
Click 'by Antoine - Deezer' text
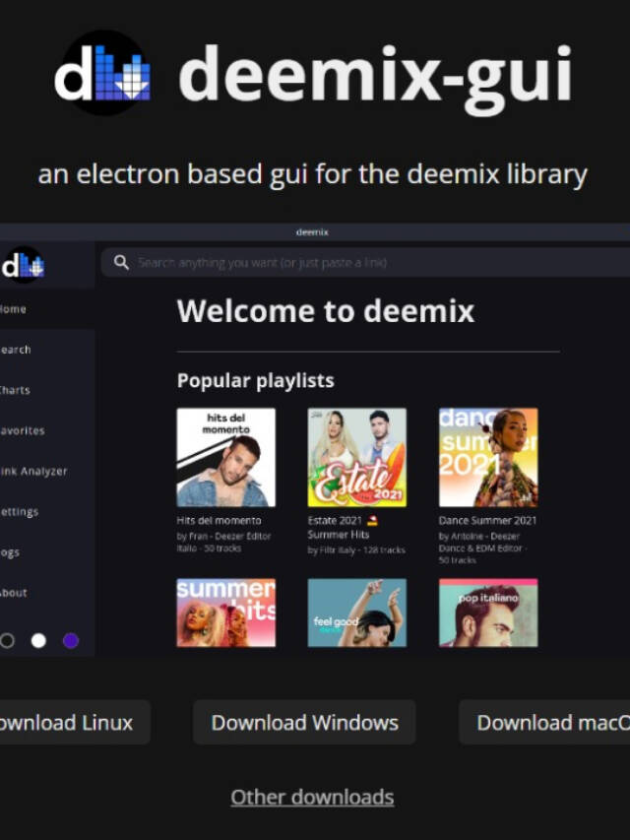pyautogui.click(x=479, y=537)
